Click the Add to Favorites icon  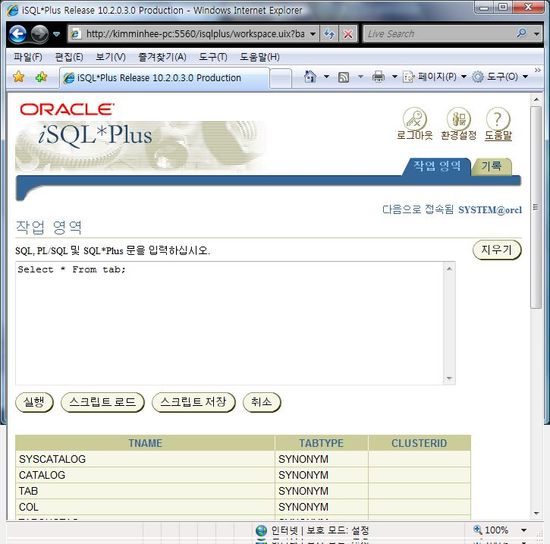click(41, 76)
